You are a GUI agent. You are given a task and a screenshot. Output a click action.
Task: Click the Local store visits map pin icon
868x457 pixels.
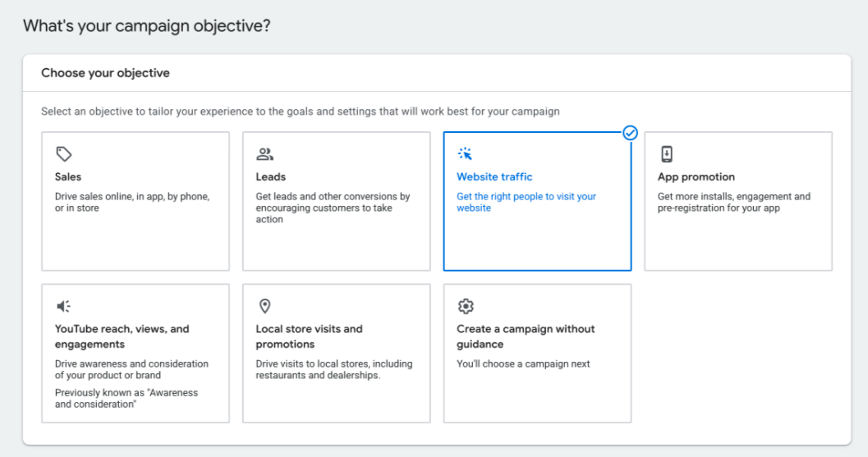coord(264,306)
